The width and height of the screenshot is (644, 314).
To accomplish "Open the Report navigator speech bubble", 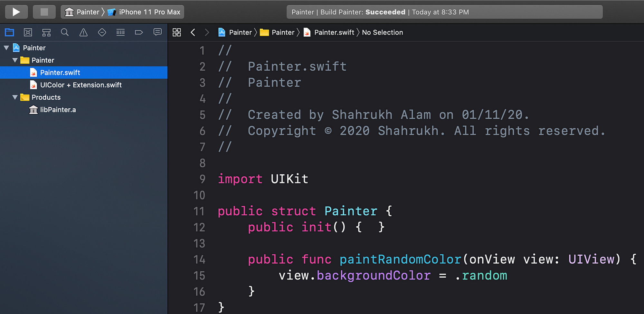I will [x=157, y=32].
